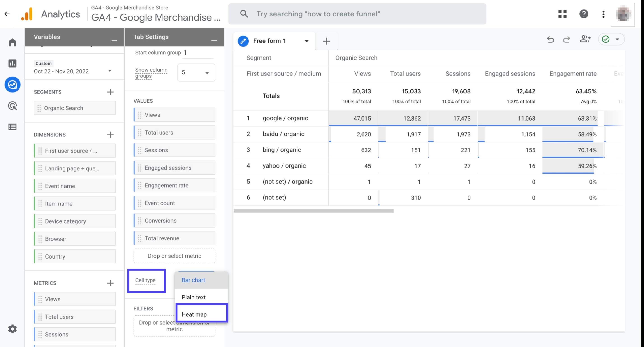
Task: Click the redo arrow
Action: (566, 39)
